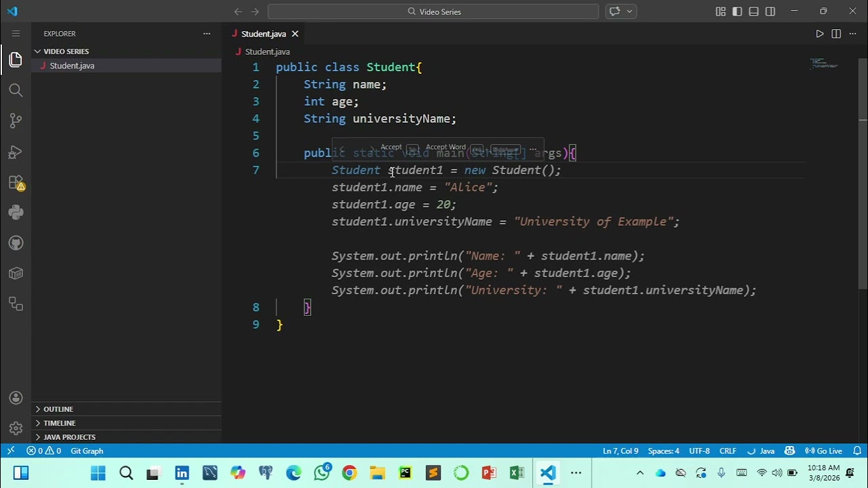
Task: Open the Python extension view
Action: (16, 213)
